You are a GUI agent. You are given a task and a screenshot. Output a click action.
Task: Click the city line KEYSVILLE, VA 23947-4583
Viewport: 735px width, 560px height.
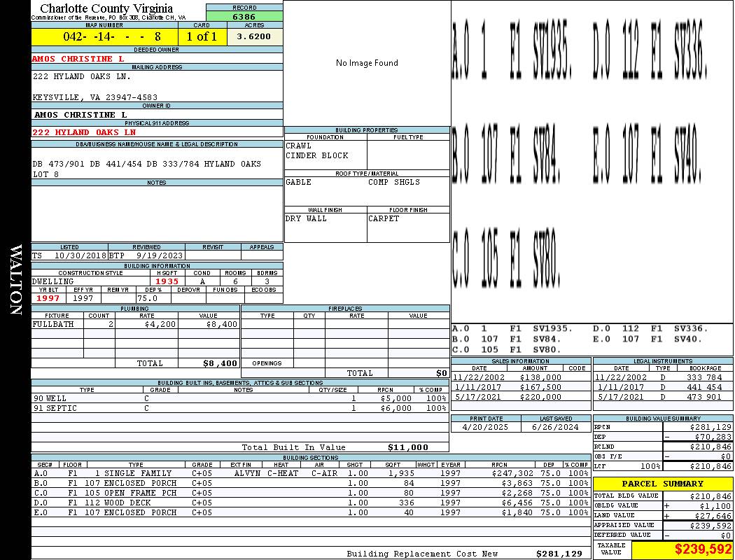pyautogui.click(x=94, y=97)
